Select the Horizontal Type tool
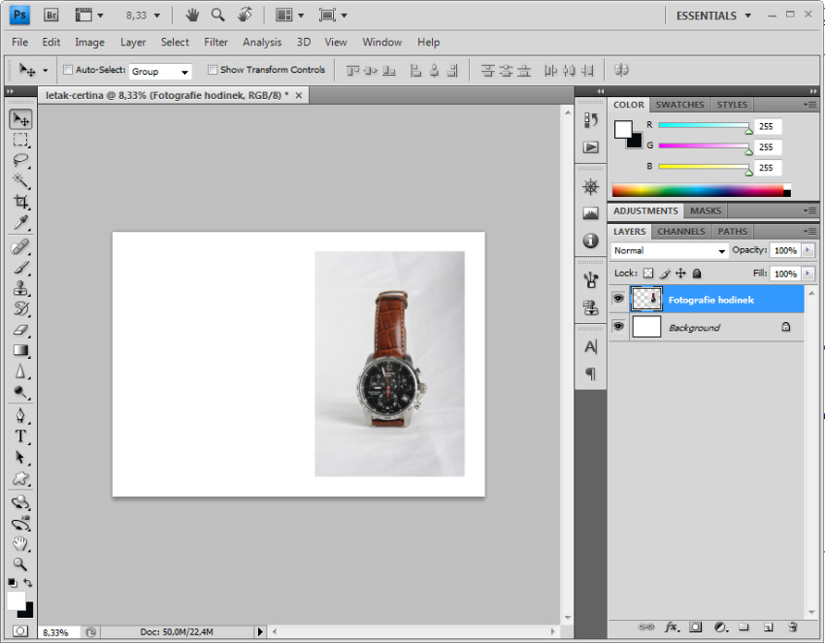Screen dimensions: 825x644 pyautogui.click(x=20, y=436)
